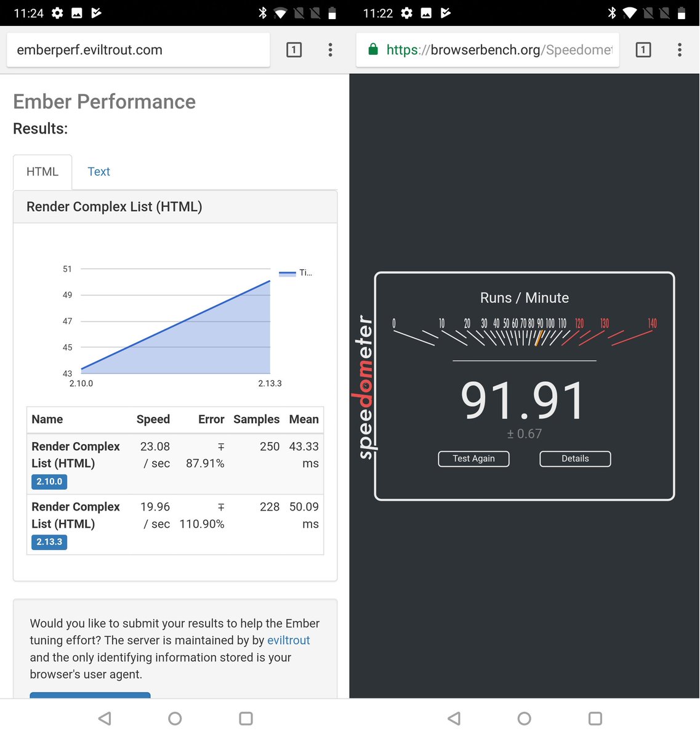Click the Ember Performance page title

pyautogui.click(x=105, y=102)
